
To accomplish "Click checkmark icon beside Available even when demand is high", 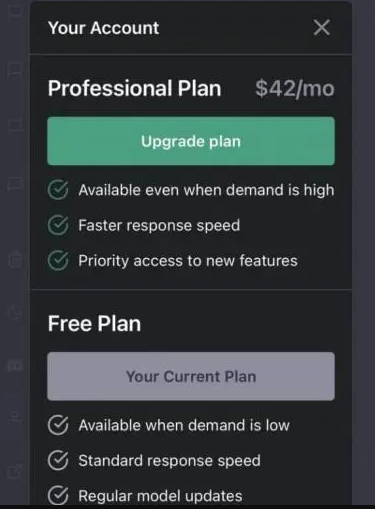I will (x=58, y=190).
